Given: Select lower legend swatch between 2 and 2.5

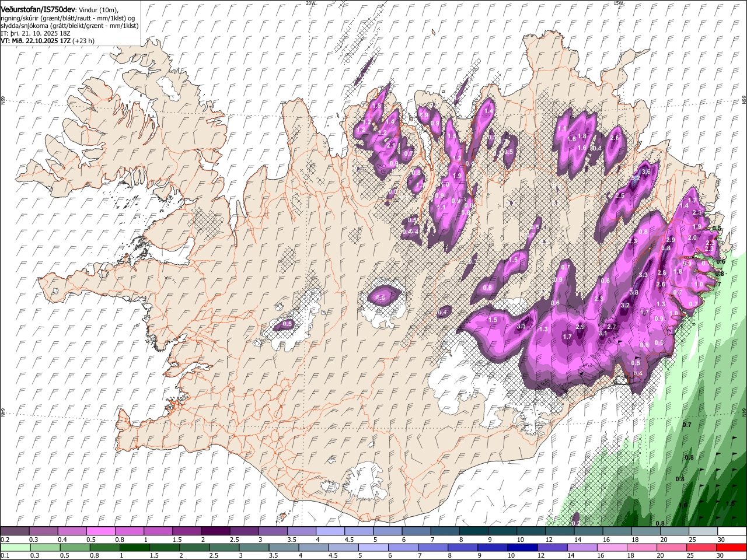Looking at the screenshot, I should coord(194,547).
